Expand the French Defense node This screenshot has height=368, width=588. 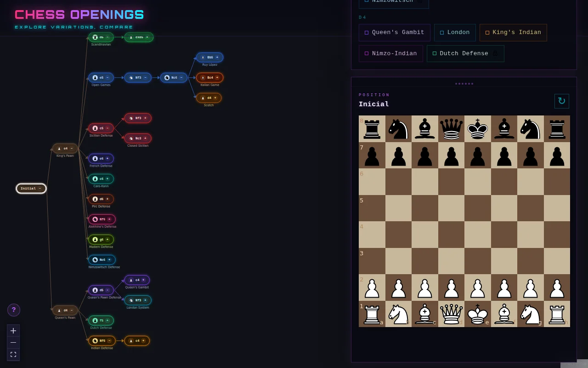tap(107, 159)
